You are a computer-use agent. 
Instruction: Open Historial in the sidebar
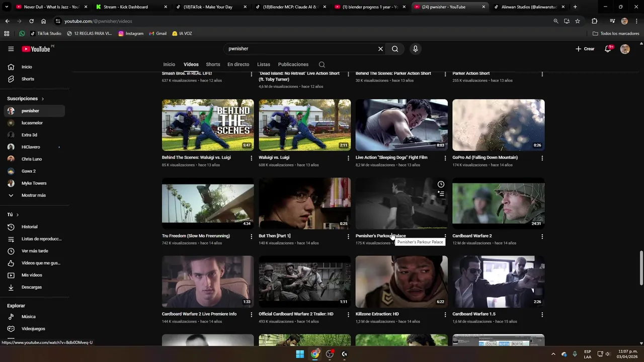(x=34, y=227)
